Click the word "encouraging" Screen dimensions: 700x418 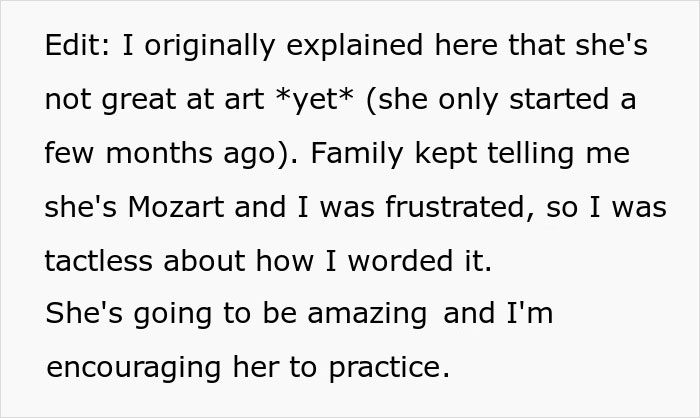[x=133, y=369]
